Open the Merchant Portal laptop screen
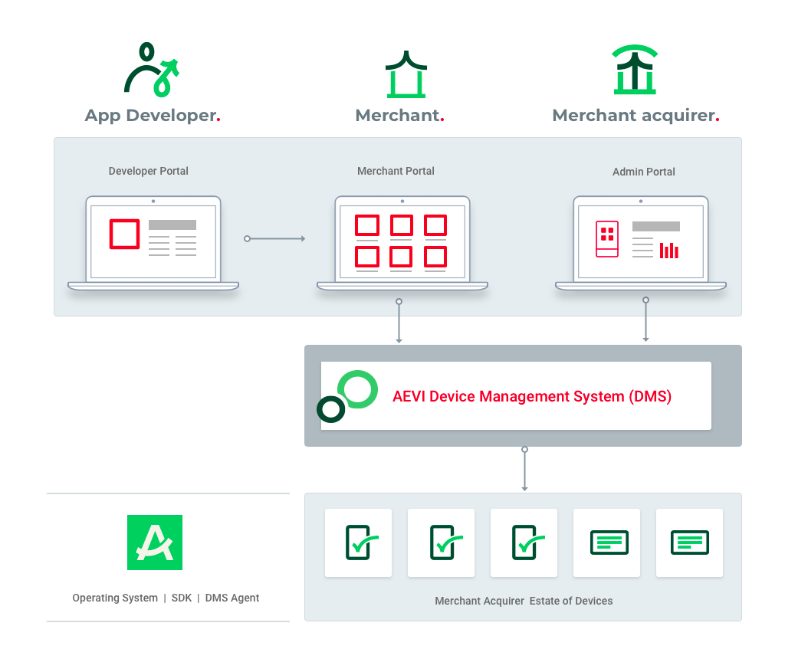 (402, 241)
